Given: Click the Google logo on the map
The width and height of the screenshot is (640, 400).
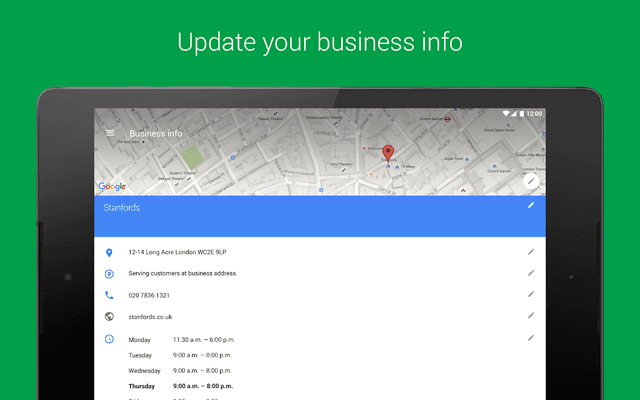Looking at the screenshot, I should [x=112, y=187].
